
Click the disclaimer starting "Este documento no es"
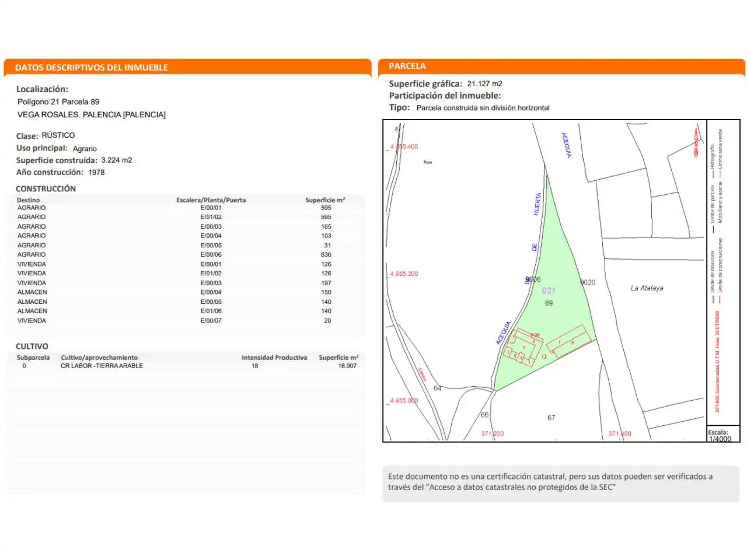tap(550, 482)
